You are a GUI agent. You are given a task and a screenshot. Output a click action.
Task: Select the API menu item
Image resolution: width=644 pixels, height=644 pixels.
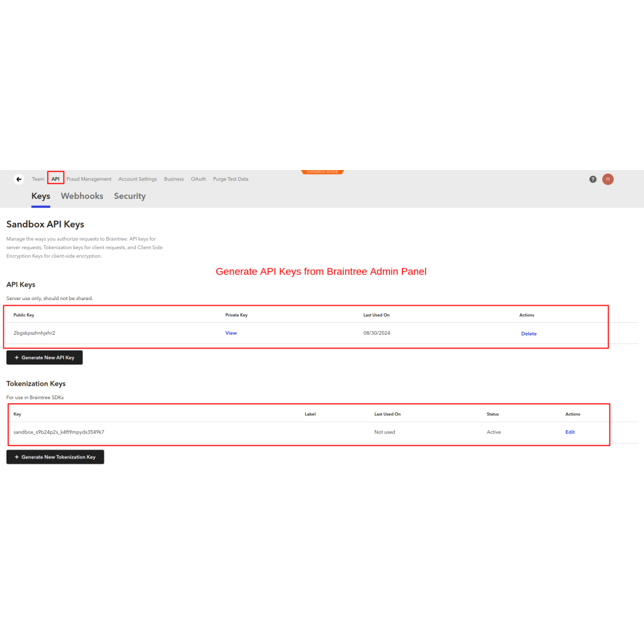point(55,179)
